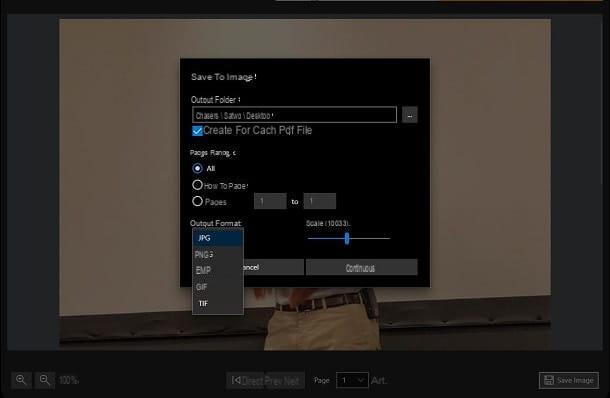
Task: Click the Cancel button in the dialog
Action: point(273,267)
